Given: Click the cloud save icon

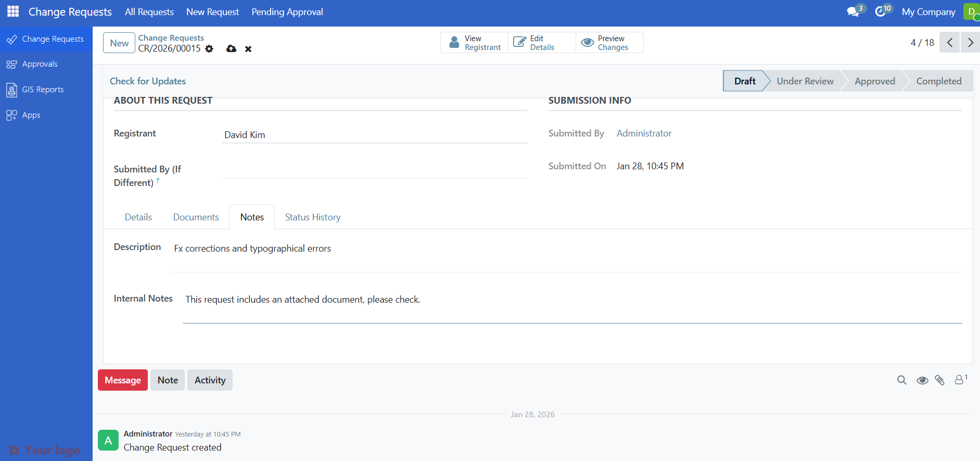Looking at the screenshot, I should click(231, 48).
